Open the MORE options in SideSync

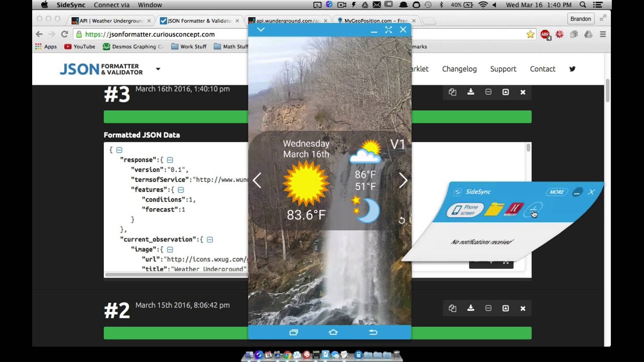pyautogui.click(x=556, y=192)
